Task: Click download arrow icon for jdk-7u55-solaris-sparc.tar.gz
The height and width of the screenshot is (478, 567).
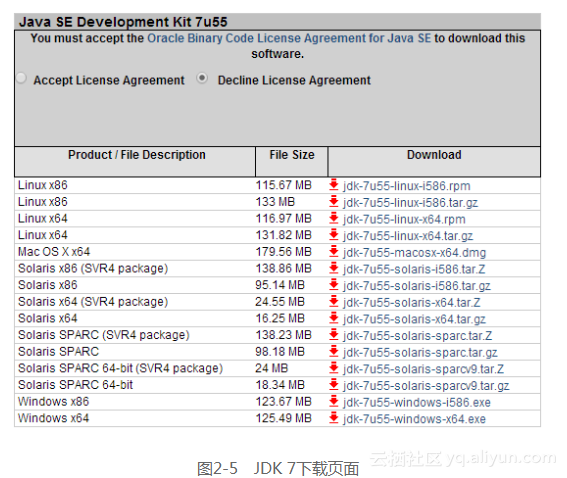Action: [x=333, y=351]
